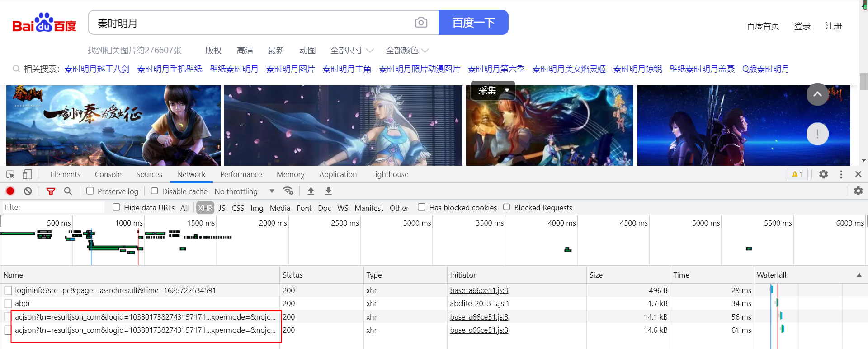868x349 pixels.
Task: Sort requests by Size column header
Action: tap(628, 275)
